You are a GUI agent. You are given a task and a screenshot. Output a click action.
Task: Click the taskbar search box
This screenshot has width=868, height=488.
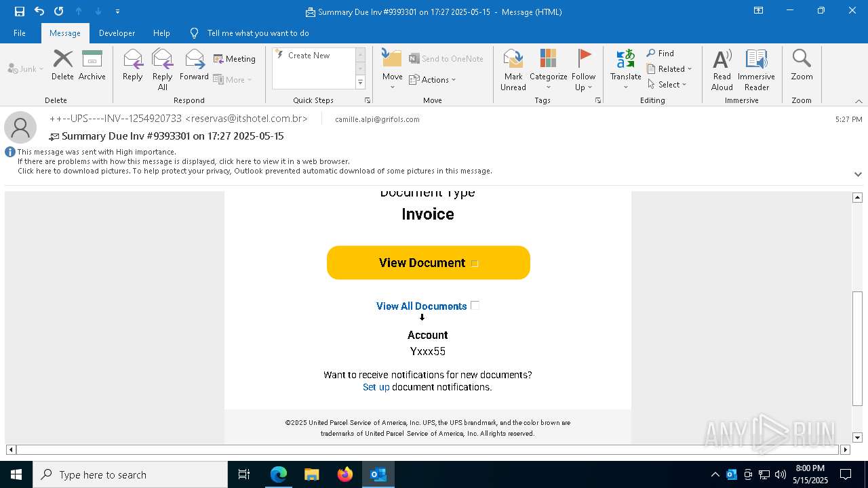point(130,474)
